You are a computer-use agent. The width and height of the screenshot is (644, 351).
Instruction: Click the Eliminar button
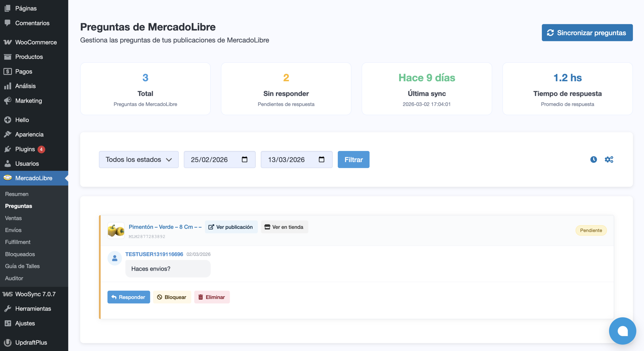(212, 297)
